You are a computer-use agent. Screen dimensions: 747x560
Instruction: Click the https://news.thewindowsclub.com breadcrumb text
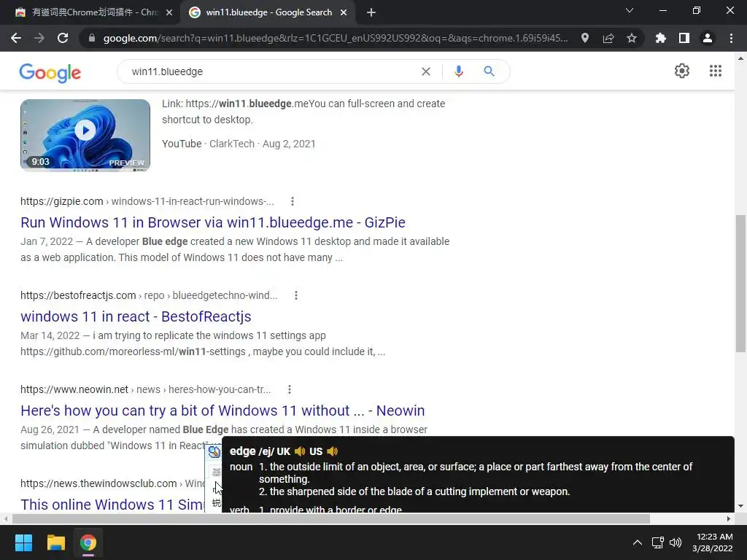98,483
